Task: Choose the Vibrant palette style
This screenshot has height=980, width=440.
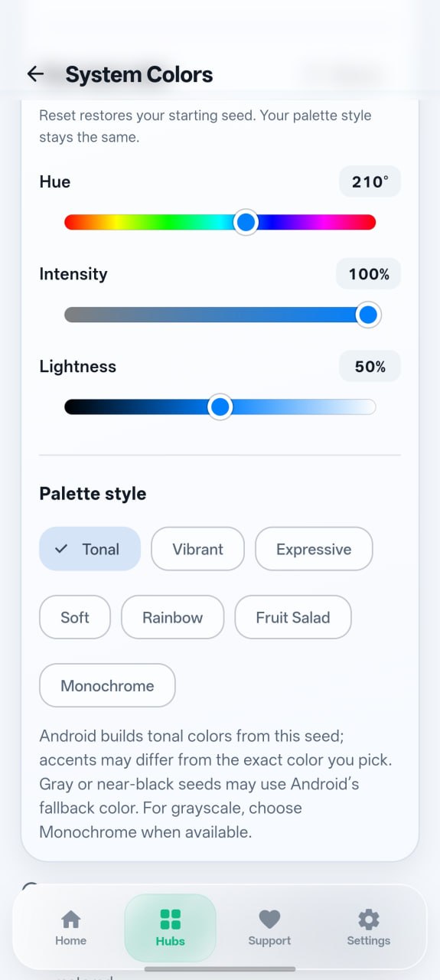Action: pos(198,549)
